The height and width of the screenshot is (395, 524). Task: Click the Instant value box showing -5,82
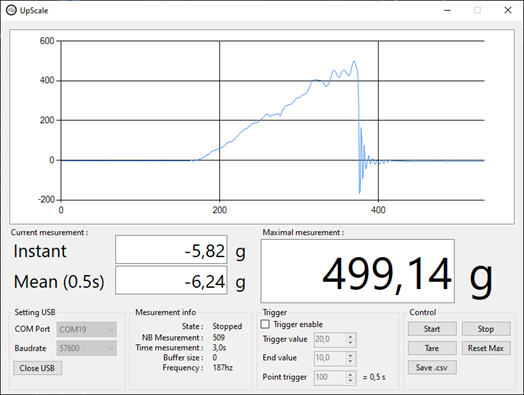[x=171, y=250]
